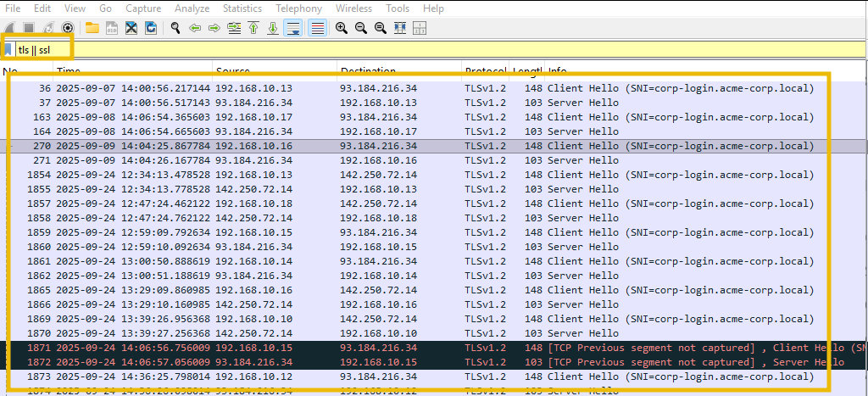Screen dimensions: 868x396
Task: Zoom out the main window text
Action: tap(361, 28)
